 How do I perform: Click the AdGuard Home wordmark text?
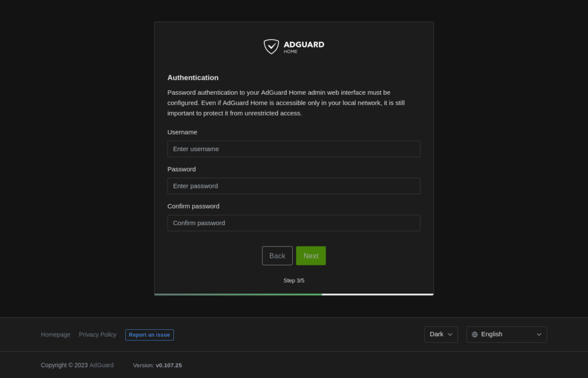(x=303, y=46)
